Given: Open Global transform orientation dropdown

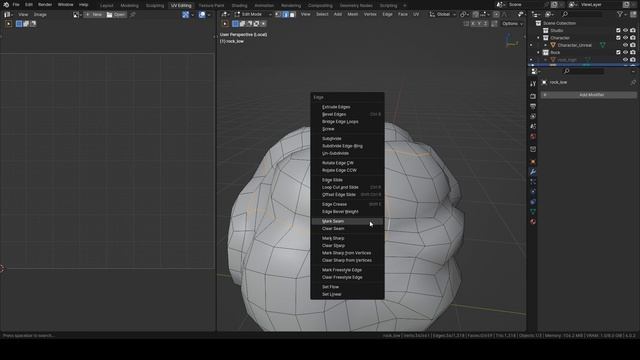Looking at the screenshot, I should click(442, 14).
